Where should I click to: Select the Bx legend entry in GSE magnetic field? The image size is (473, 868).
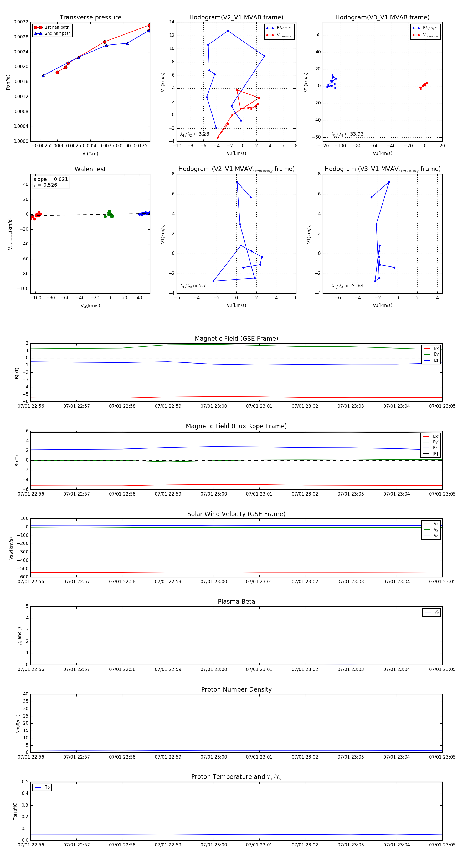431,349
